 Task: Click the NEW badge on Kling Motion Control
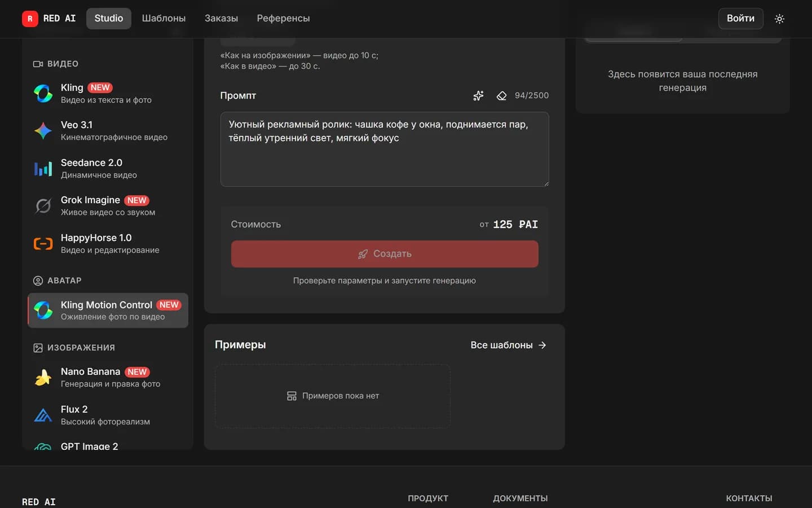[169, 305]
